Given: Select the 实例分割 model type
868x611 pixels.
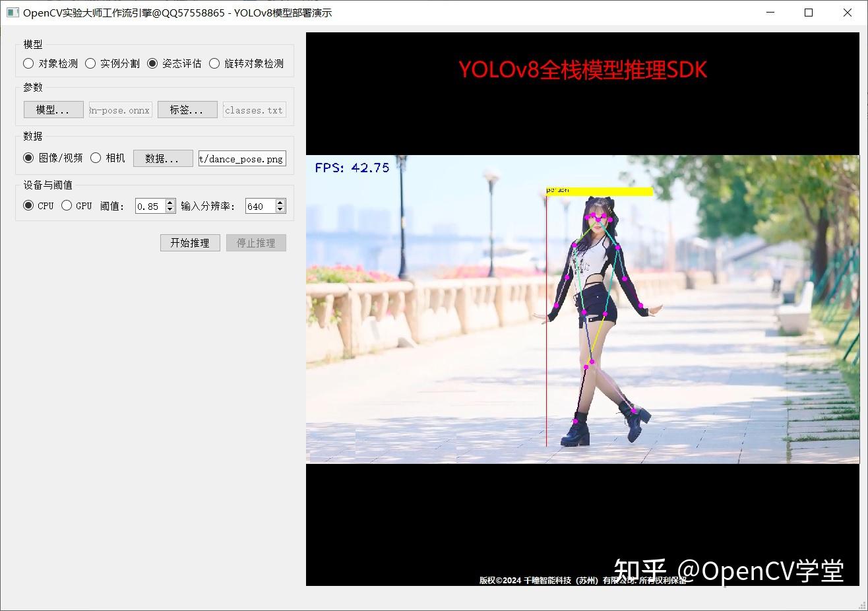Looking at the screenshot, I should click(88, 63).
